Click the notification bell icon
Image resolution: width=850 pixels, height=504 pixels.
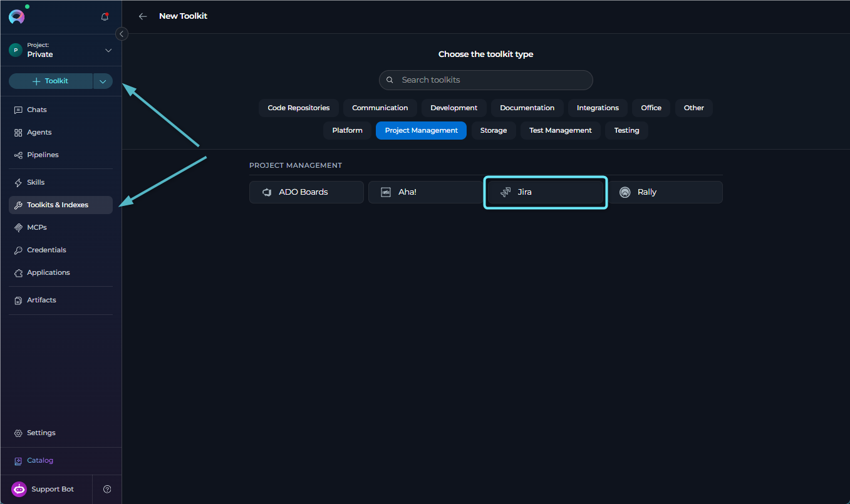pyautogui.click(x=105, y=17)
